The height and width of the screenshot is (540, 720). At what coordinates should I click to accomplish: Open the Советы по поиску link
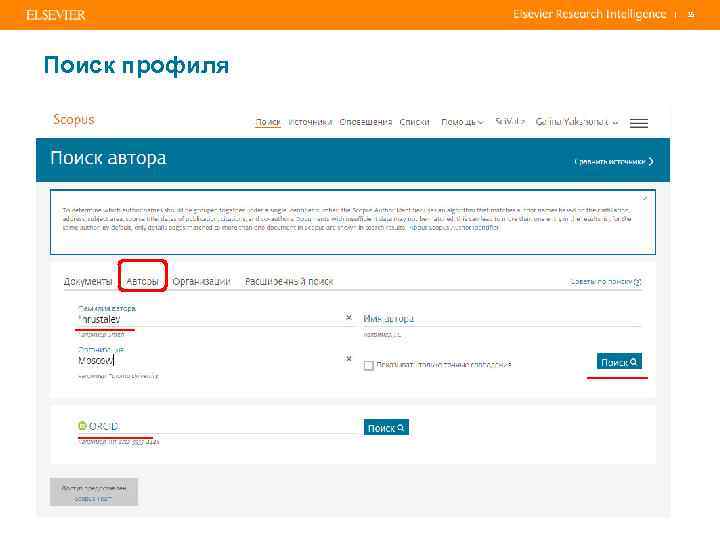point(605,281)
